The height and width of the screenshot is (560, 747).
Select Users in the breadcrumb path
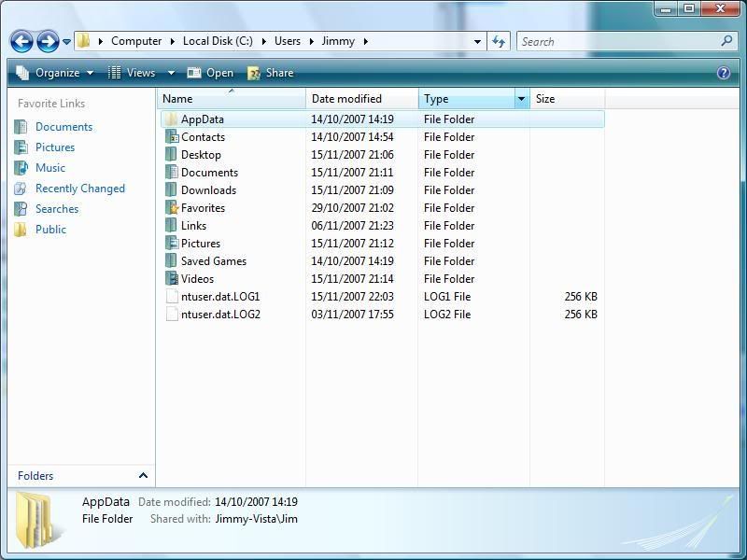[x=288, y=41]
